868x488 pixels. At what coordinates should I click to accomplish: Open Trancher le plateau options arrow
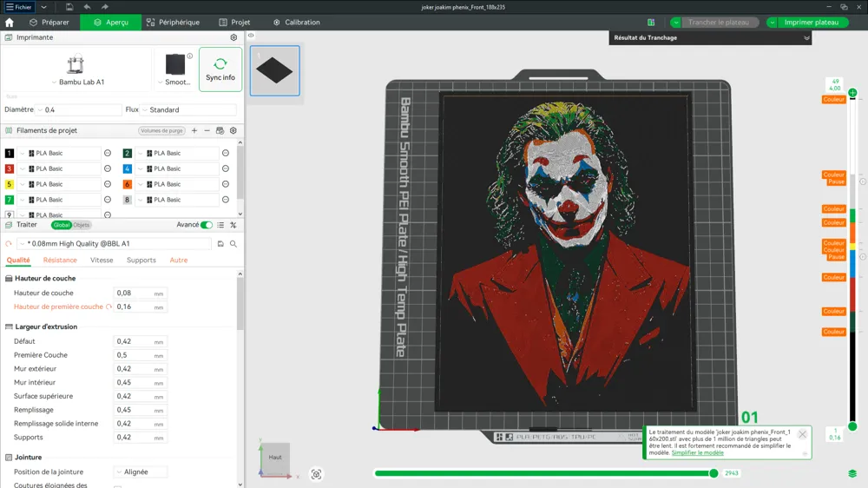(675, 23)
